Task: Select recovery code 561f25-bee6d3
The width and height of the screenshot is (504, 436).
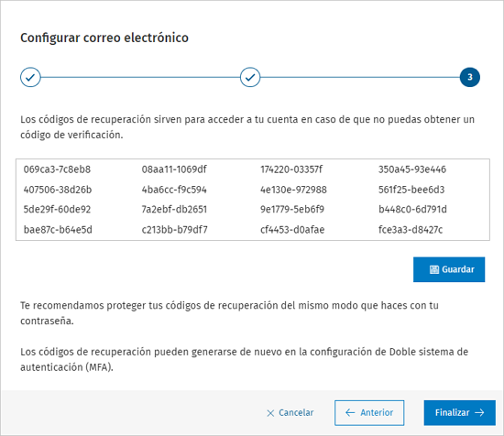Action: pyautogui.click(x=411, y=190)
